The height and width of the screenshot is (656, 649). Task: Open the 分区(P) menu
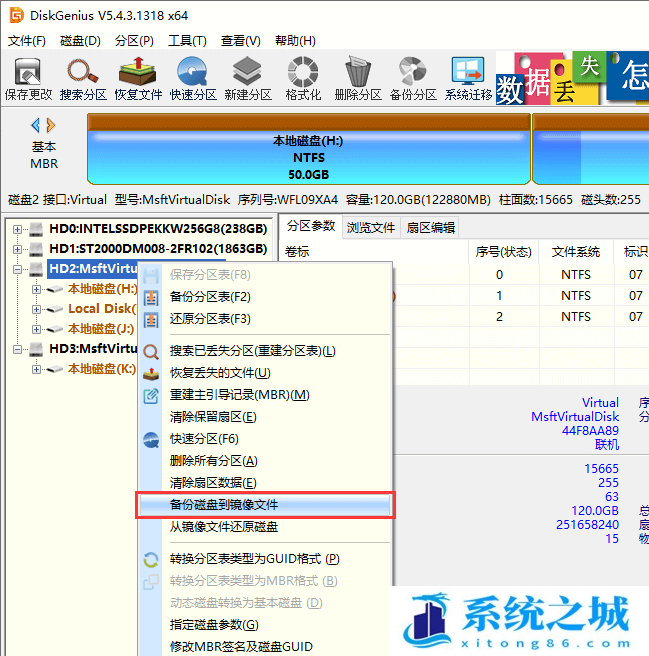click(134, 41)
